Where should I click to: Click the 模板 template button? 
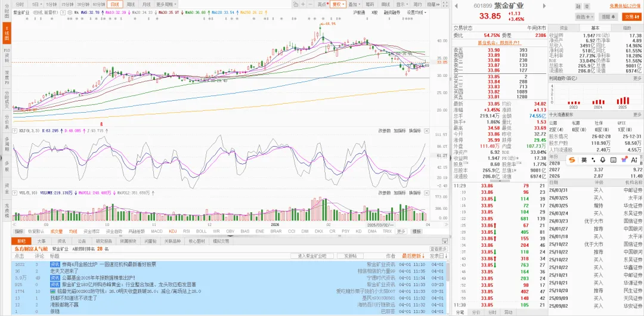(x=416, y=231)
